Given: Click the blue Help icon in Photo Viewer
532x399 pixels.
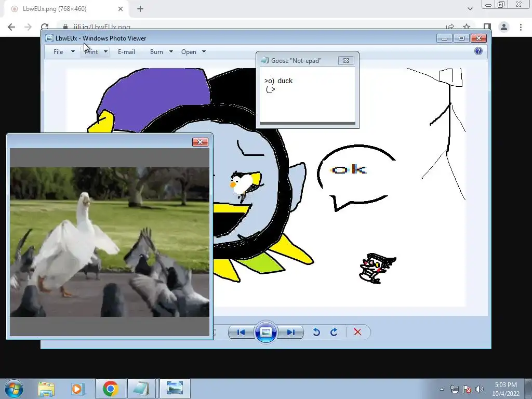Looking at the screenshot, I should click(x=478, y=51).
